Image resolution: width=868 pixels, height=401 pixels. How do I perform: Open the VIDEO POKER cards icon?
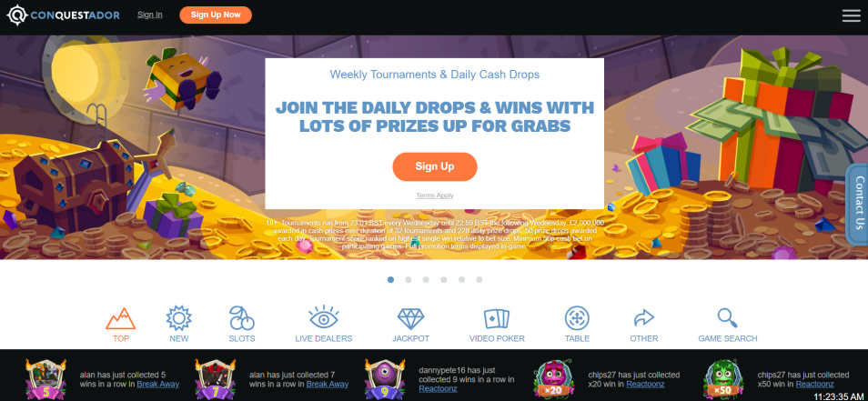tap(497, 318)
